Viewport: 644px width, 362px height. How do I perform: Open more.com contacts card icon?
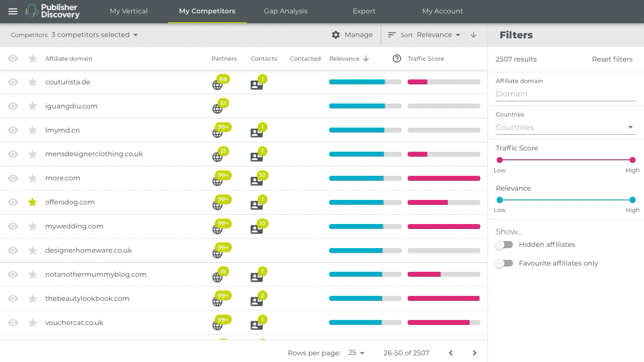pos(256,181)
